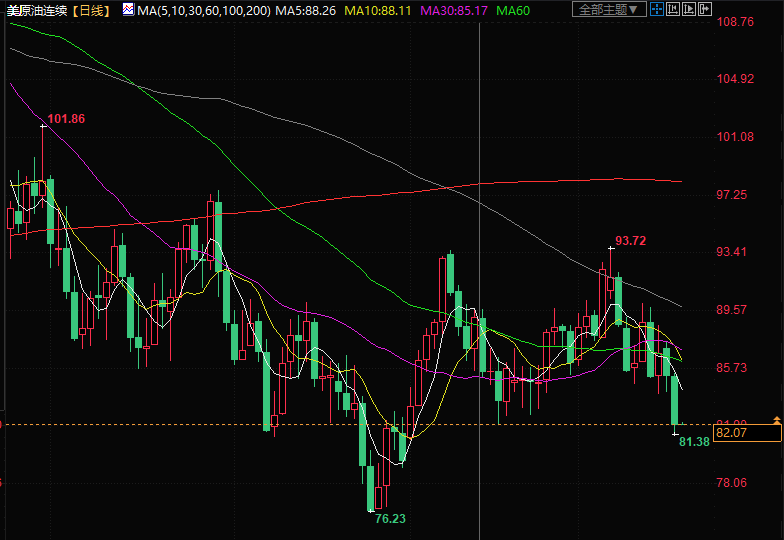Click the crosshair cursor icon in top toolbar

pyautogui.click(x=655, y=10)
